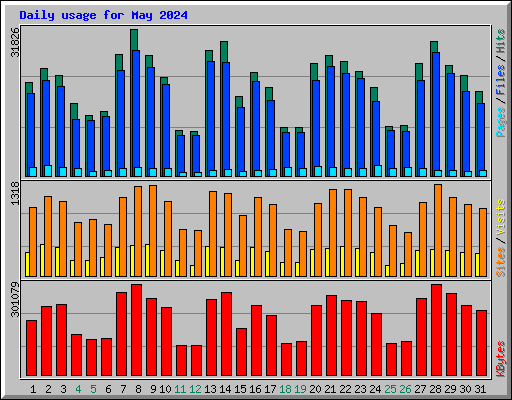The width and height of the screenshot is (512, 400).
Task: Click the 'Hits' legend label
Action: [501, 41]
